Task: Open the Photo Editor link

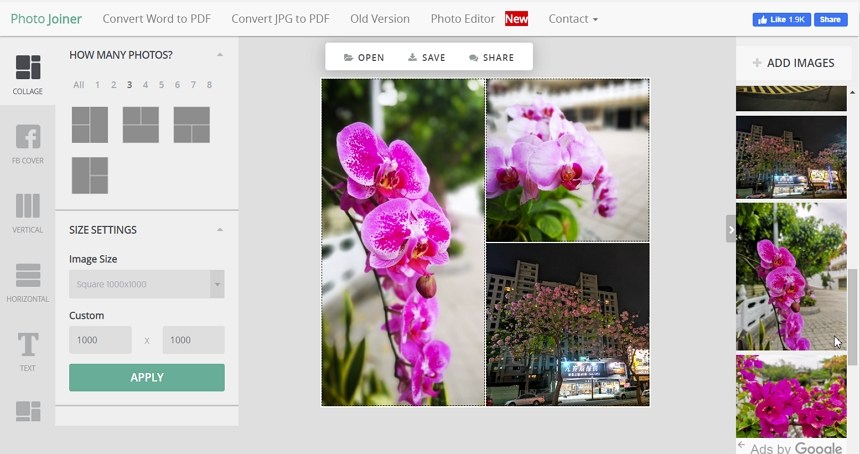Action: [x=462, y=19]
